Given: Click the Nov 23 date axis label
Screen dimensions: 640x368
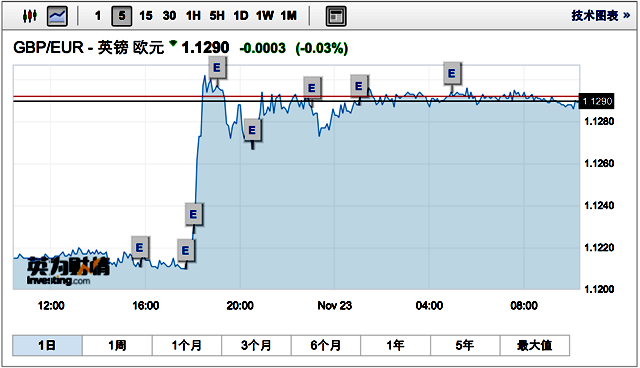Looking at the screenshot, I should (335, 306).
